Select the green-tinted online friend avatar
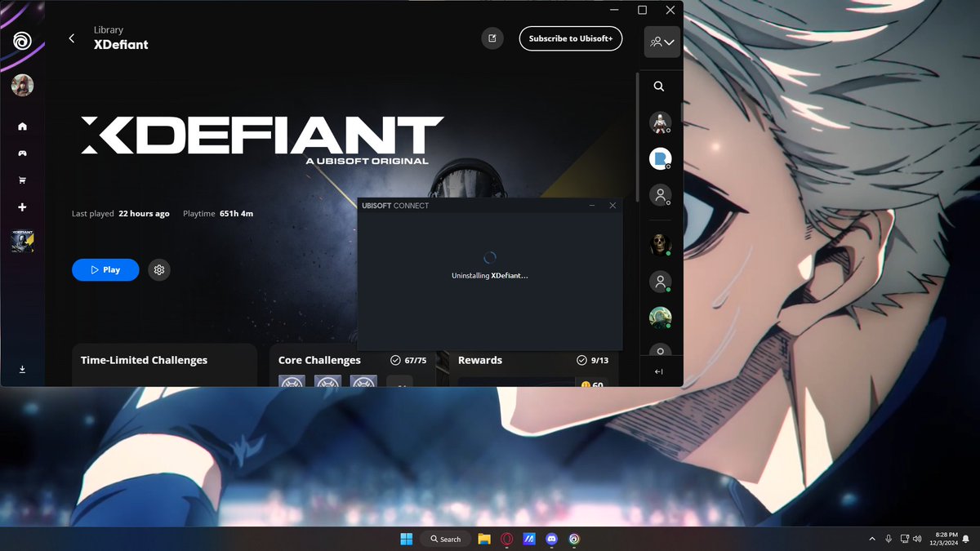Screen dimensions: 980x551 pyautogui.click(x=660, y=318)
